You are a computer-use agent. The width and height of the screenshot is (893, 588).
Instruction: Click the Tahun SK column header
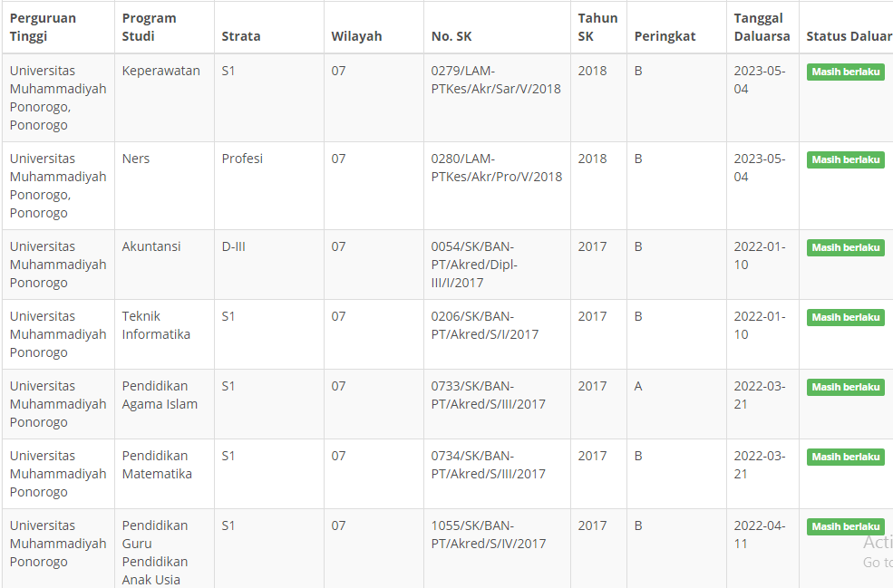[597, 27]
